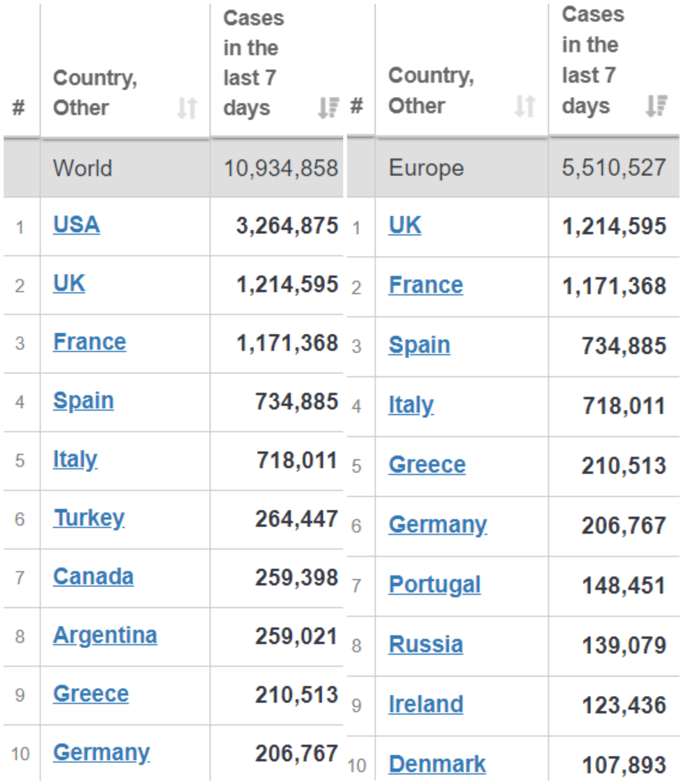The image size is (690, 784).
Task: Click sort icon in Europe table Country column
Action: pyautogui.click(x=525, y=106)
